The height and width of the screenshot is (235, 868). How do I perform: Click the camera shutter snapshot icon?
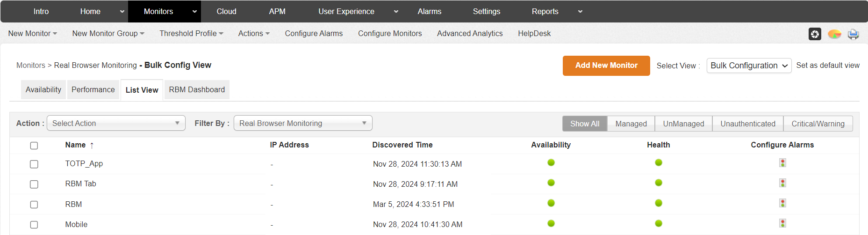[815, 34]
